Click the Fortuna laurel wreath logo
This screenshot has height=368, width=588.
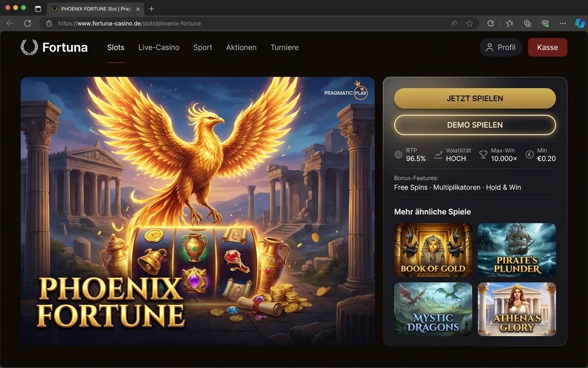[x=29, y=47]
